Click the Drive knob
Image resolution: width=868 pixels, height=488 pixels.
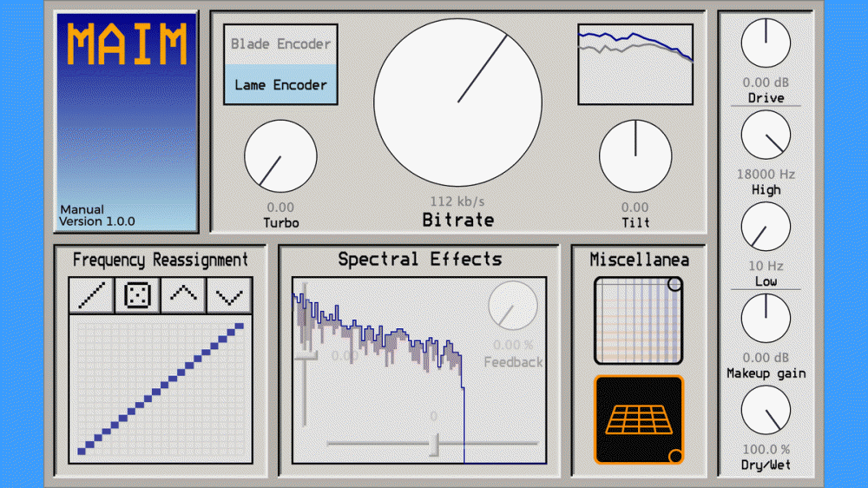tap(766, 43)
